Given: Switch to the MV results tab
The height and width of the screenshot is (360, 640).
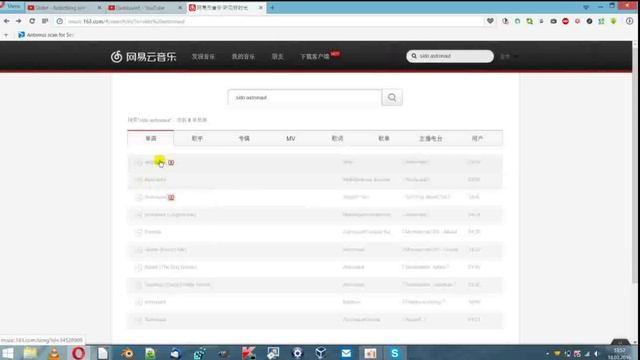Looking at the screenshot, I should pyautogui.click(x=291, y=138).
